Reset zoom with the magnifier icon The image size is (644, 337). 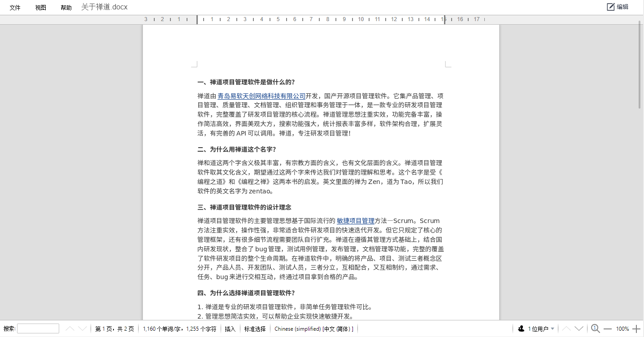click(x=596, y=329)
